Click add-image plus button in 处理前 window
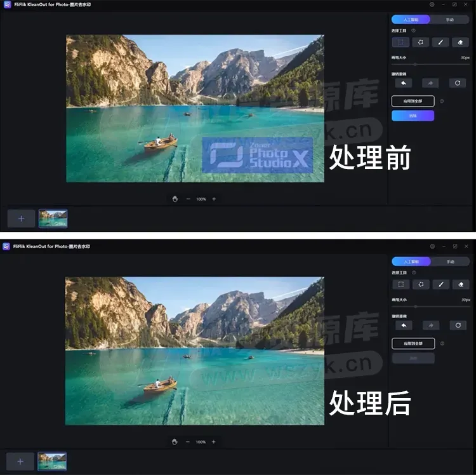This screenshot has width=476, height=475. 21,218
